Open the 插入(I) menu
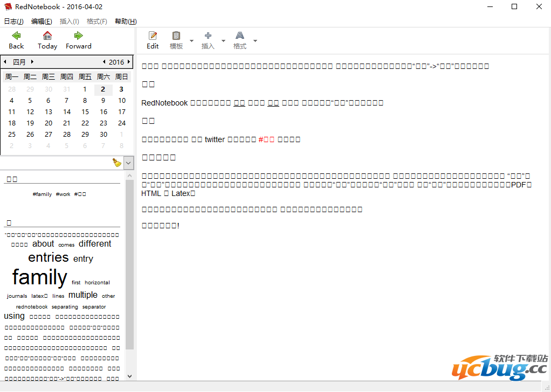 click(69, 22)
